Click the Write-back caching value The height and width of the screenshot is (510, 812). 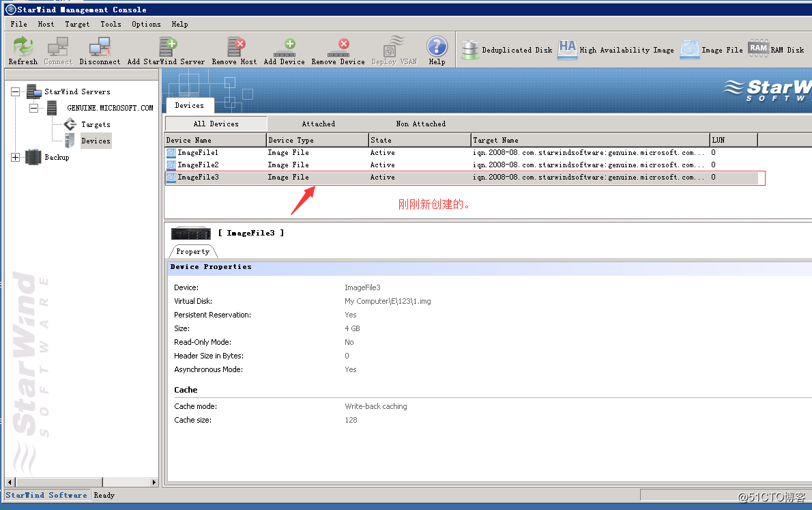pyautogui.click(x=376, y=406)
